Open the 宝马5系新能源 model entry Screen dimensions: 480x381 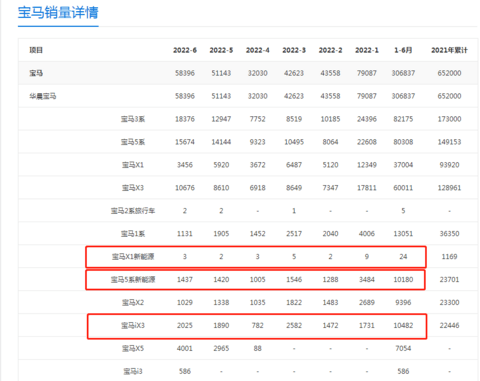point(133,280)
